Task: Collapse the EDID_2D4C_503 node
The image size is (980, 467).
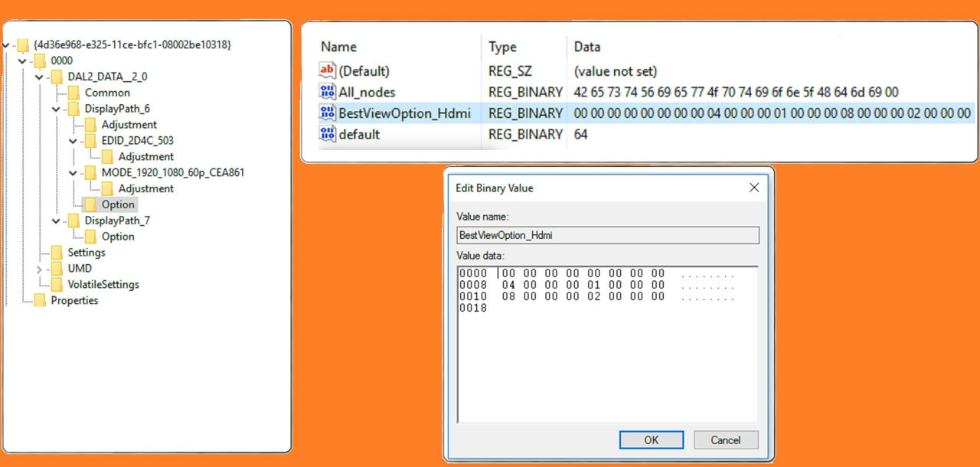Action: (x=73, y=141)
